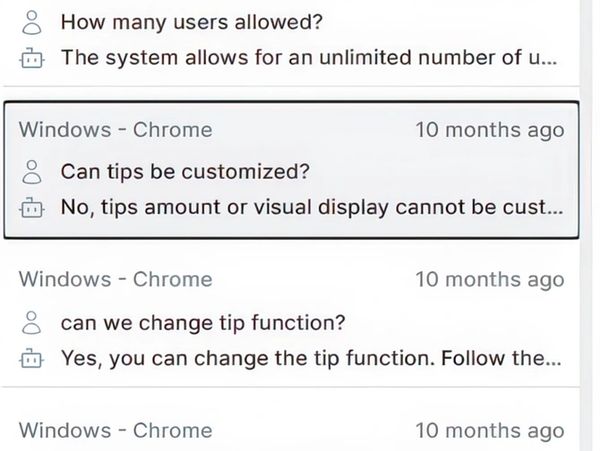600x451 pixels.
Task: Open the bottom 'Windows - Chrome' conversation
Action: point(116,430)
